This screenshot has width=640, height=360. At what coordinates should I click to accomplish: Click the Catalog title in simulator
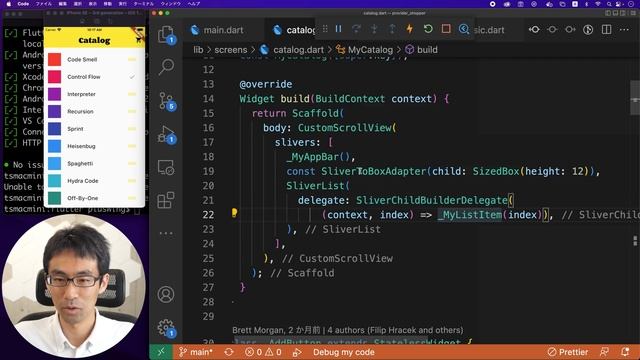[x=94, y=40]
